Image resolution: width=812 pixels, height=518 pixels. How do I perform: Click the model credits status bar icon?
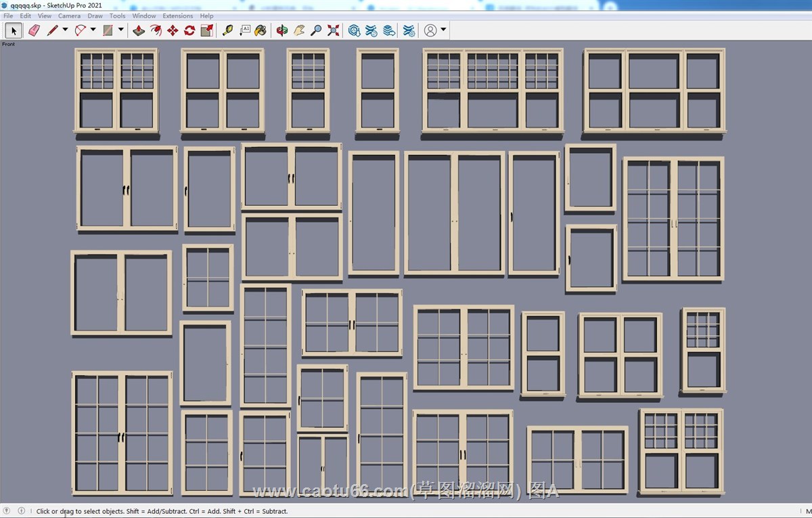pyautogui.click(x=21, y=511)
